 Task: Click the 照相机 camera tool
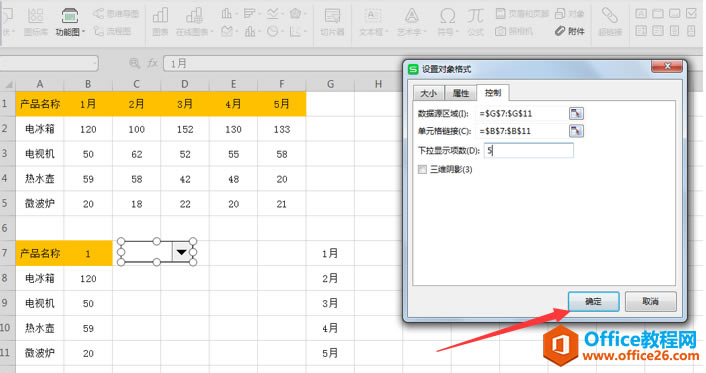(x=514, y=31)
